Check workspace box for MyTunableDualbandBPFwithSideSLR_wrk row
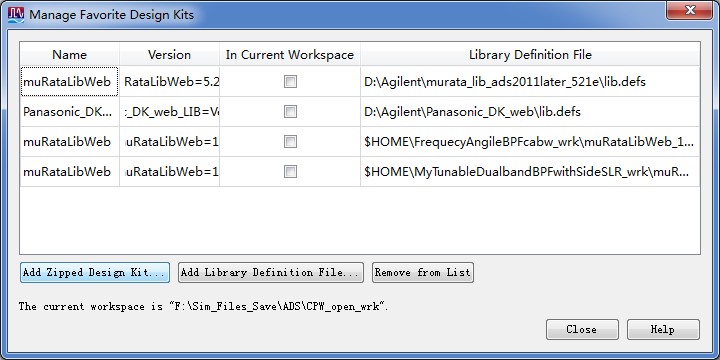 coord(290,172)
